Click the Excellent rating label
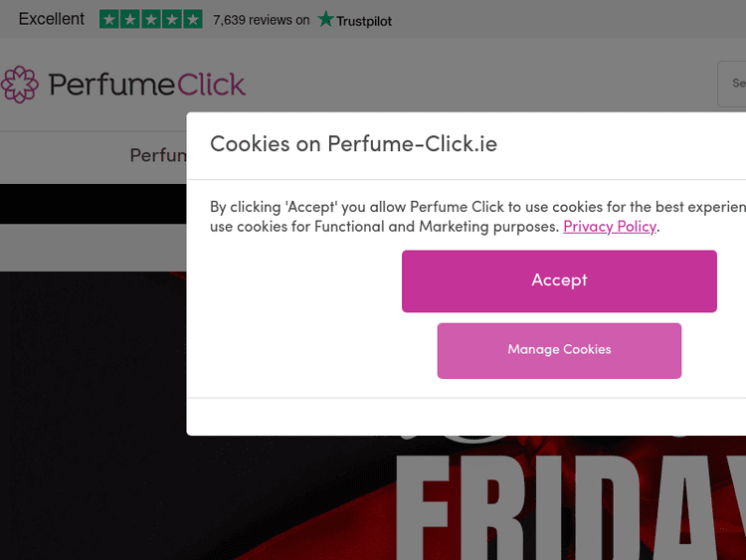Screen dimensions: 746x560 52,19
